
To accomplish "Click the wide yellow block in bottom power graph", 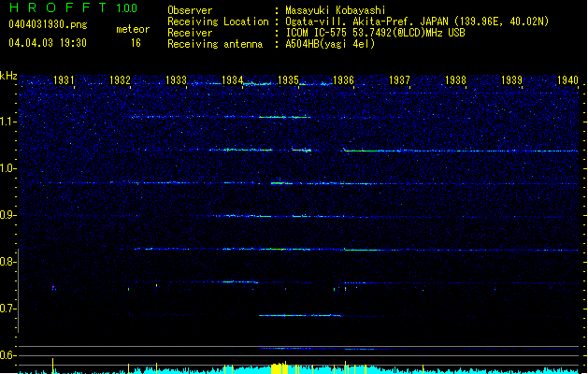I will pos(279,368).
